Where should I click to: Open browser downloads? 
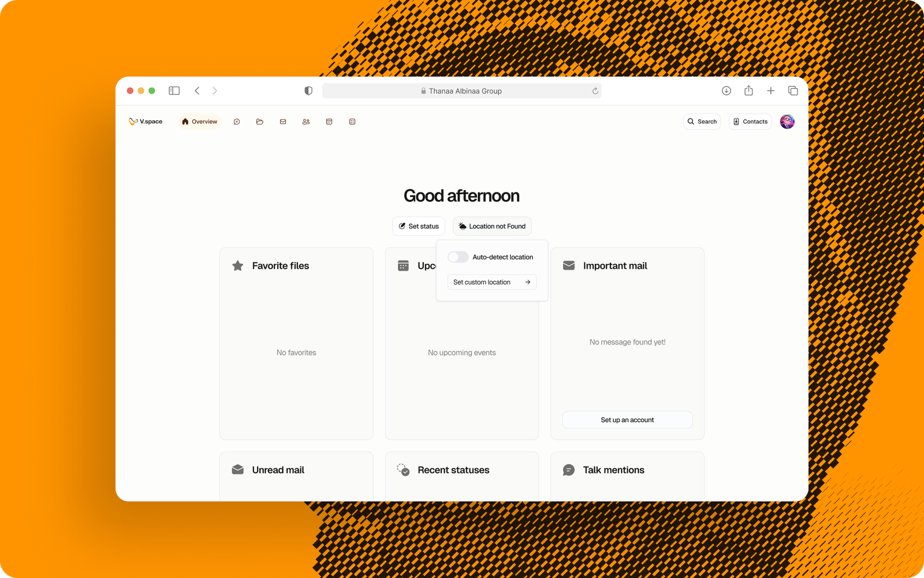pyautogui.click(x=726, y=91)
